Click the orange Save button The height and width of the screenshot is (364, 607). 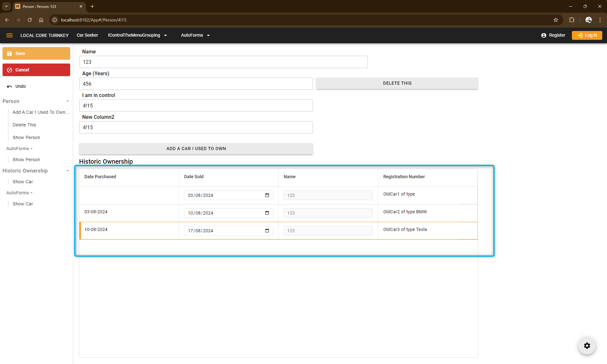36,53
